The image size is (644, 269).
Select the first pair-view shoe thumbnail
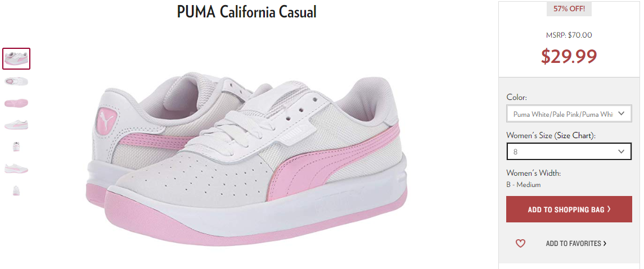[x=16, y=58]
